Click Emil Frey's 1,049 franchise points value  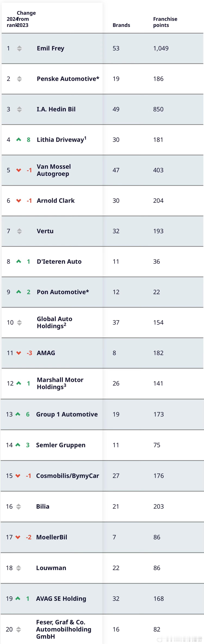(x=161, y=48)
